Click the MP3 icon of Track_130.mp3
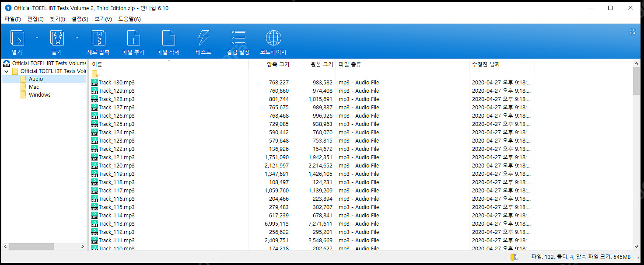 [94, 83]
